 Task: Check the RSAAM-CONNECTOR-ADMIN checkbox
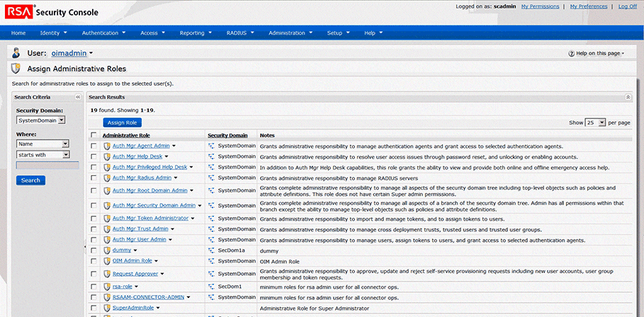click(94, 297)
